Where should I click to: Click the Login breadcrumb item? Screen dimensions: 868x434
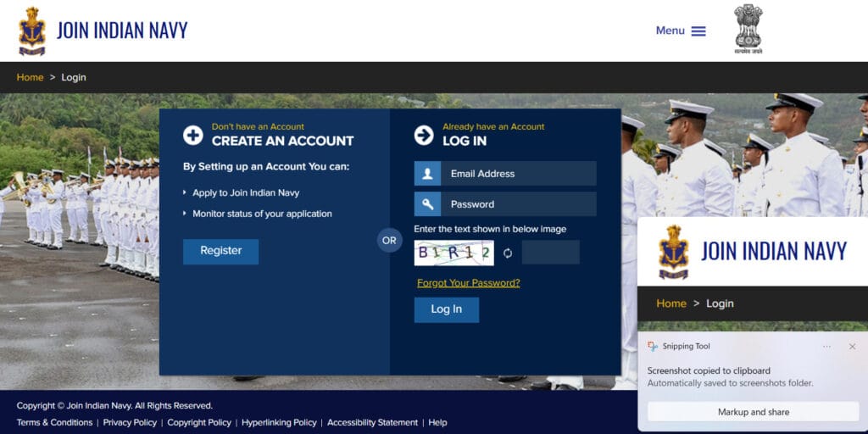[x=74, y=77]
